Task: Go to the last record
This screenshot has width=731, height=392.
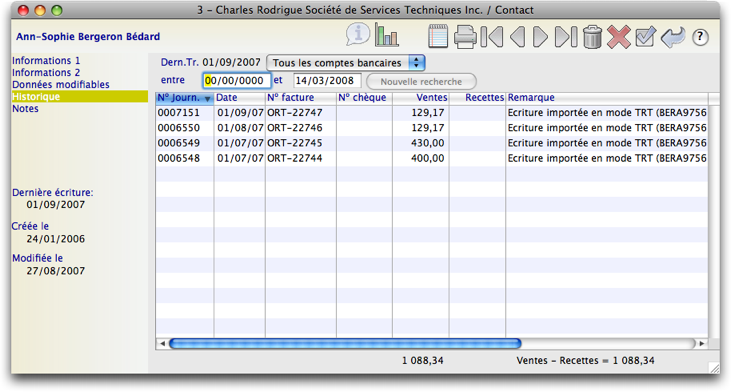Action: (x=566, y=37)
